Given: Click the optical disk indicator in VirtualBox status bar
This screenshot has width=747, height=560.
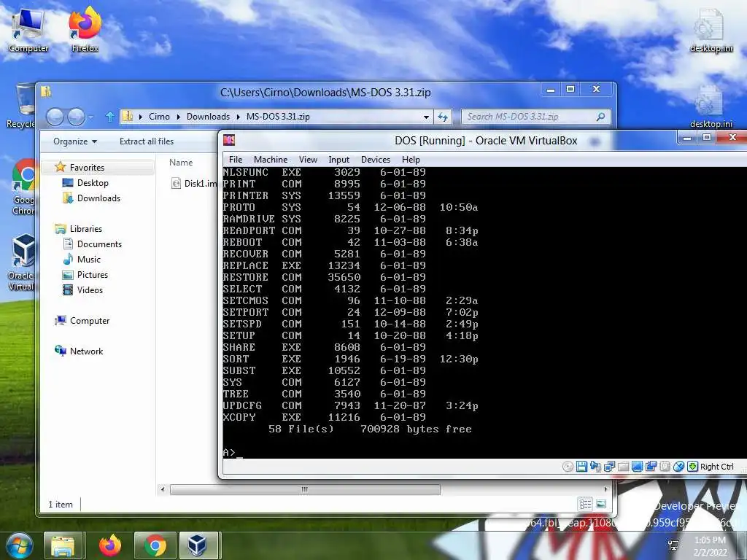Looking at the screenshot, I should tap(568, 467).
